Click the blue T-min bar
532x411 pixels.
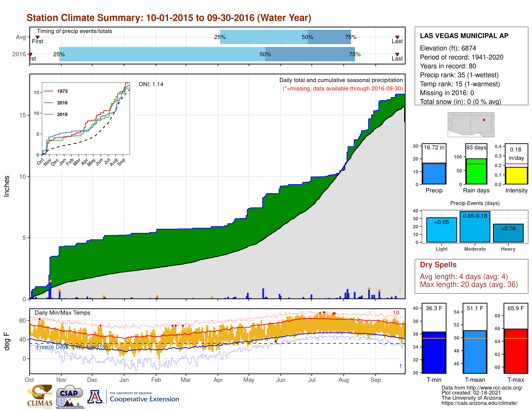point(434,352)
